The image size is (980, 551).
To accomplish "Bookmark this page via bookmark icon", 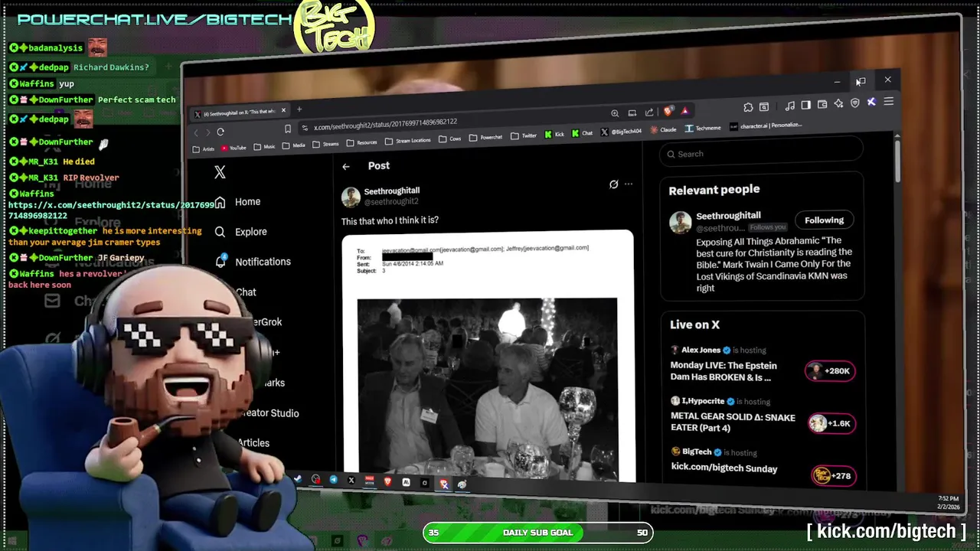I will pos(288,129).
